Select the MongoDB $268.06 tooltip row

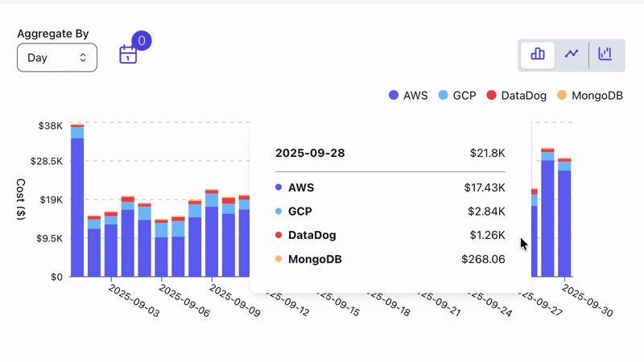[390, 259]
